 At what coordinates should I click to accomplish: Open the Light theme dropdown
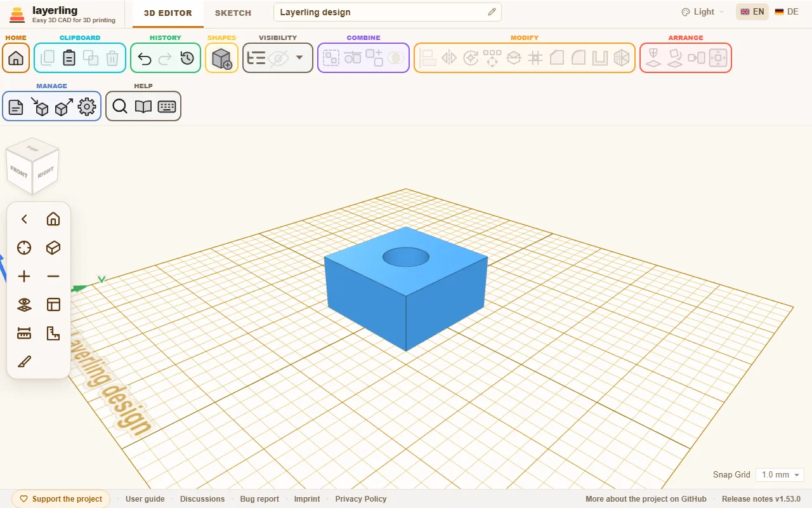pos(702,11)
